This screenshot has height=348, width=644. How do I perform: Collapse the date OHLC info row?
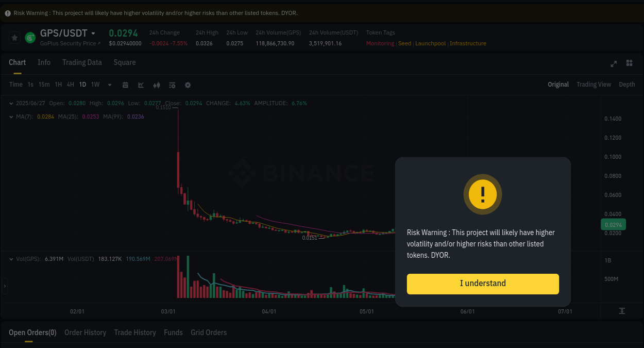11,103
